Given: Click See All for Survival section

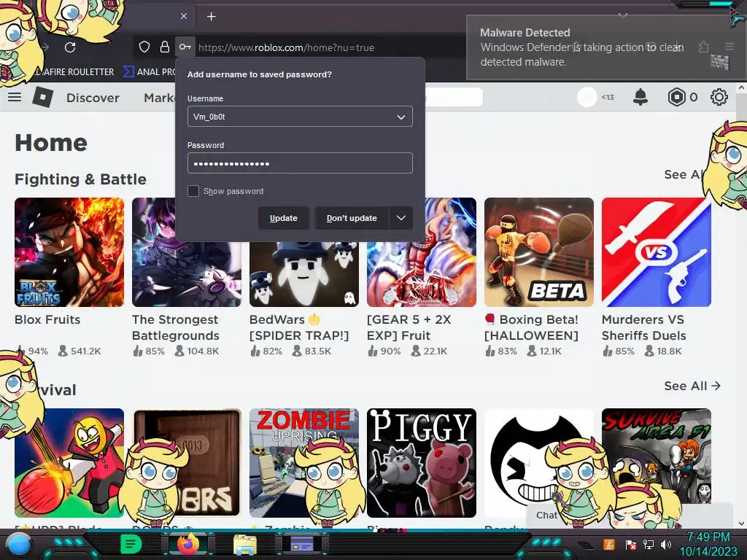Looking at the screenshot, I should [x=692, y=386].
